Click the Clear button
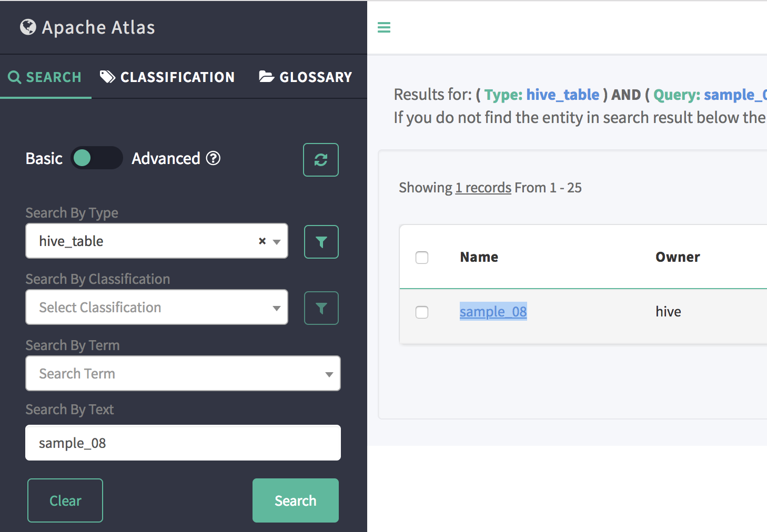Viewport: 767px width, 532px height. click(65, 500)
